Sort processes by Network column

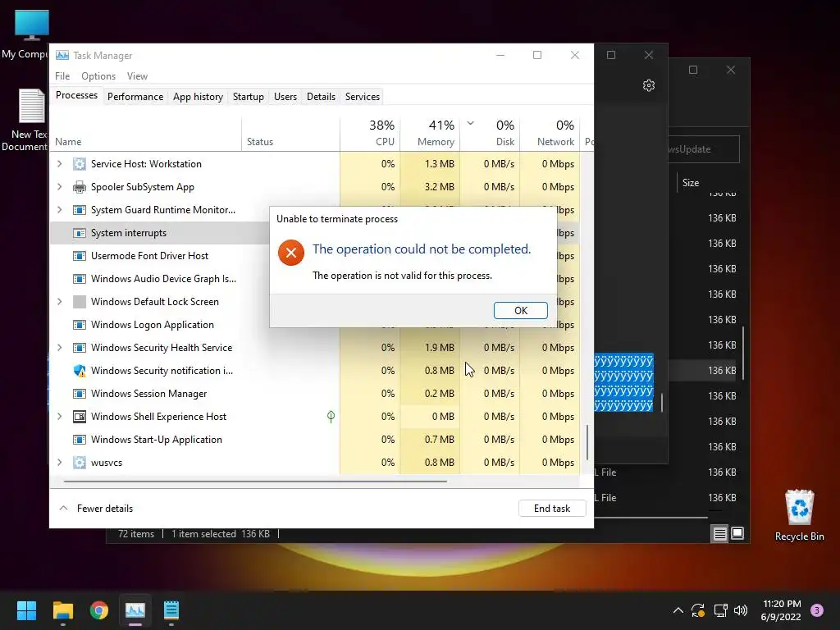[x=550, y=133]
